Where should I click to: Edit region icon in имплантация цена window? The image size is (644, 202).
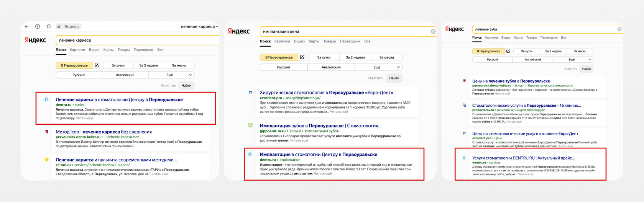(302, 57)
